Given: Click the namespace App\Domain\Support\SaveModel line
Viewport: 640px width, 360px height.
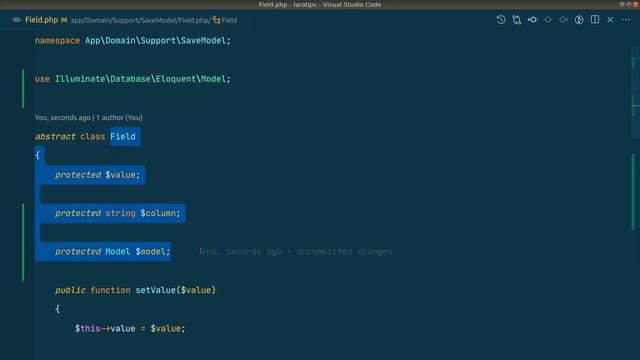Looking at the screenshot, I should (x=133, y=40).
